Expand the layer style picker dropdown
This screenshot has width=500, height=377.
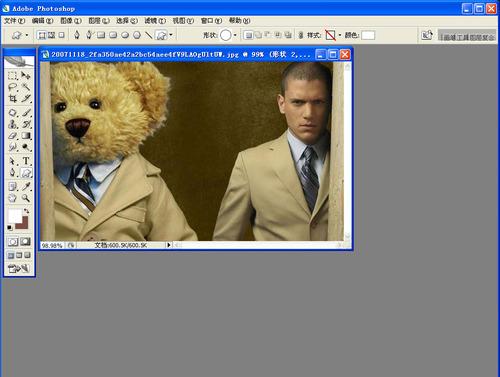pos(340,35)
